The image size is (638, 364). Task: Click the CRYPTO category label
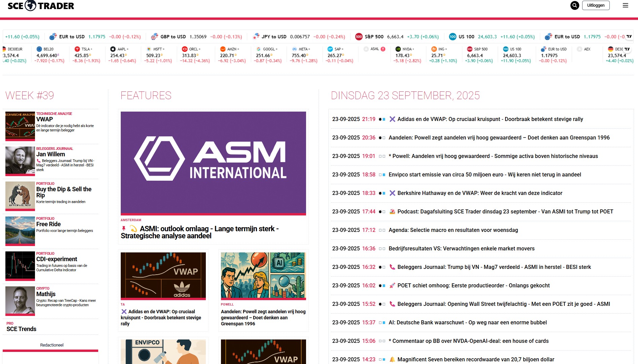[x=43, y=288]
